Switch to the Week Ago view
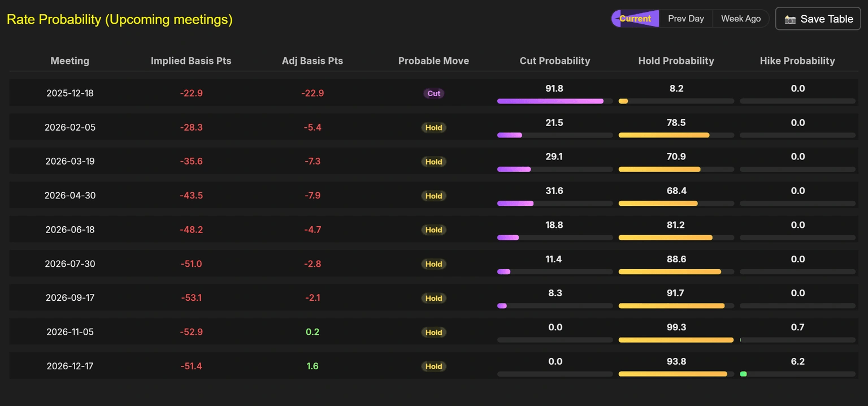This screenshot has height=406, width=868. pyautogui.click(x=740, y=19)
